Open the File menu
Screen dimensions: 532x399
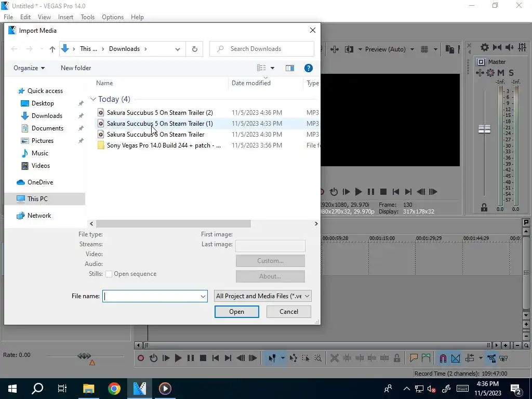(8, 17)
